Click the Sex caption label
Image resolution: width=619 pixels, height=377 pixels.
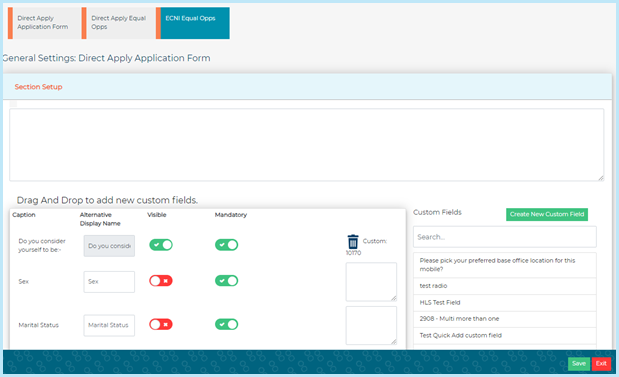[24, 281]
